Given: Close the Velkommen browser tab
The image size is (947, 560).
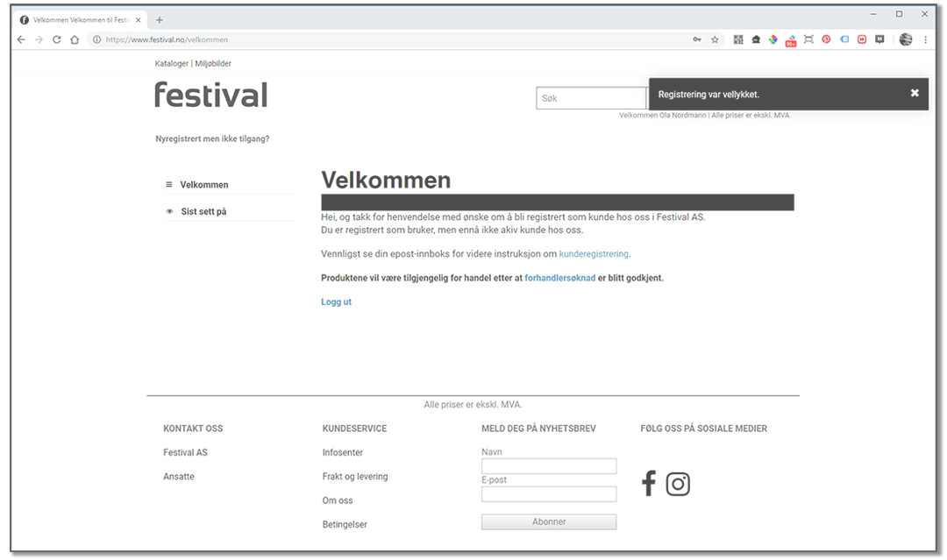Looking at the screenshot, I should tap(138, 20).
